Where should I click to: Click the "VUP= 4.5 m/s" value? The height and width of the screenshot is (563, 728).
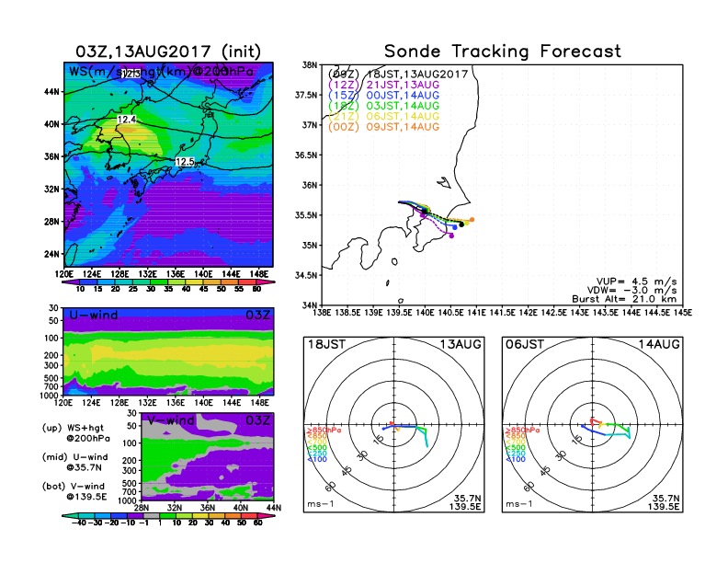(636, 281)
